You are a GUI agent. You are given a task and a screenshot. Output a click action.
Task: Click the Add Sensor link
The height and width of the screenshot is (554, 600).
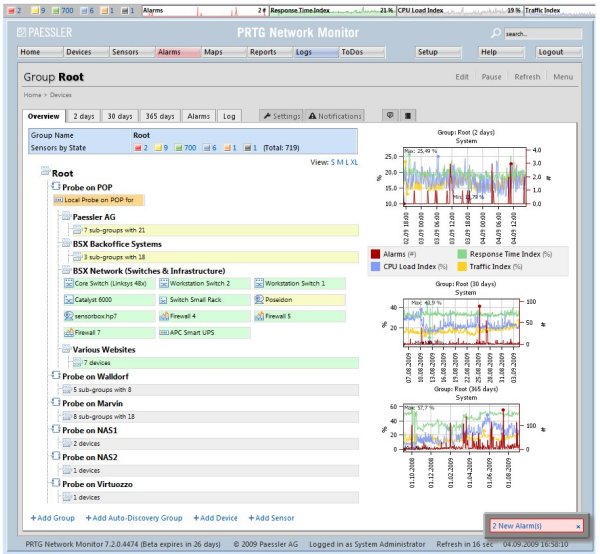point(271,518)
